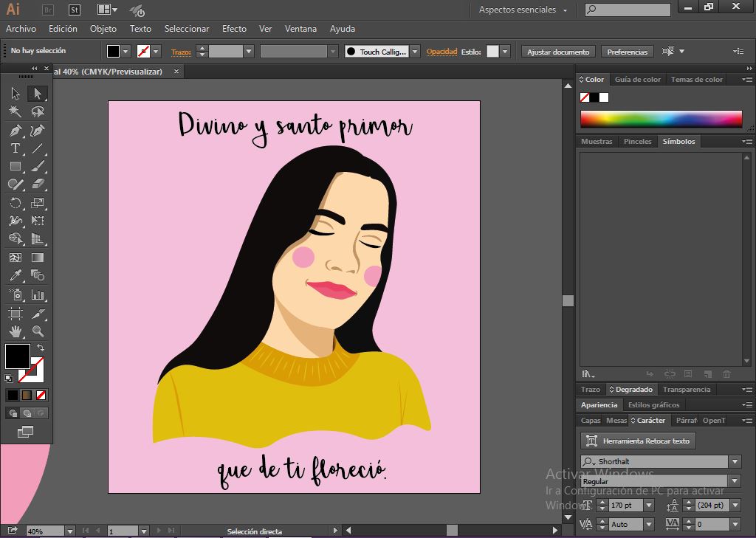Enable Draw Normal mode

tap(13, 413)
